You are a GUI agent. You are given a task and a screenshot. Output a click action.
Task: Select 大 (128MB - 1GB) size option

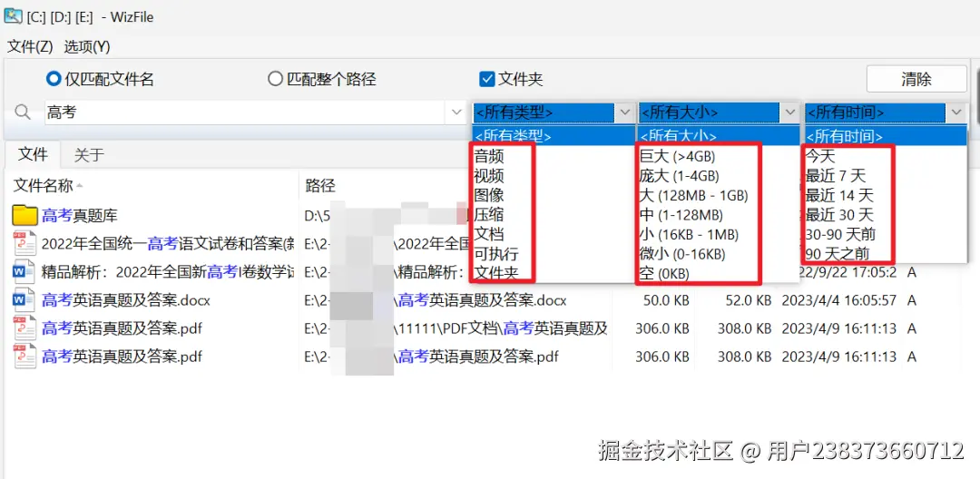(694, 195)
